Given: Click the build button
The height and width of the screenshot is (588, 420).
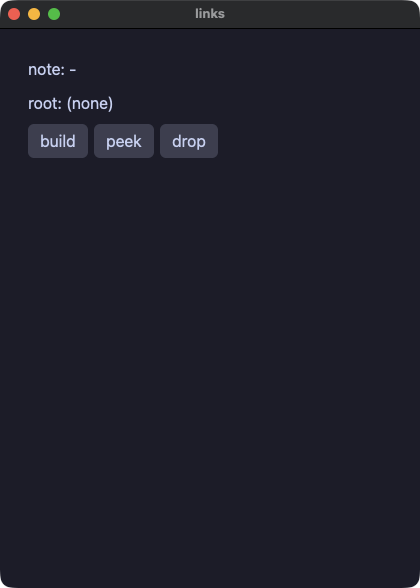Looking at the screenshot, I should click(58, 141).
